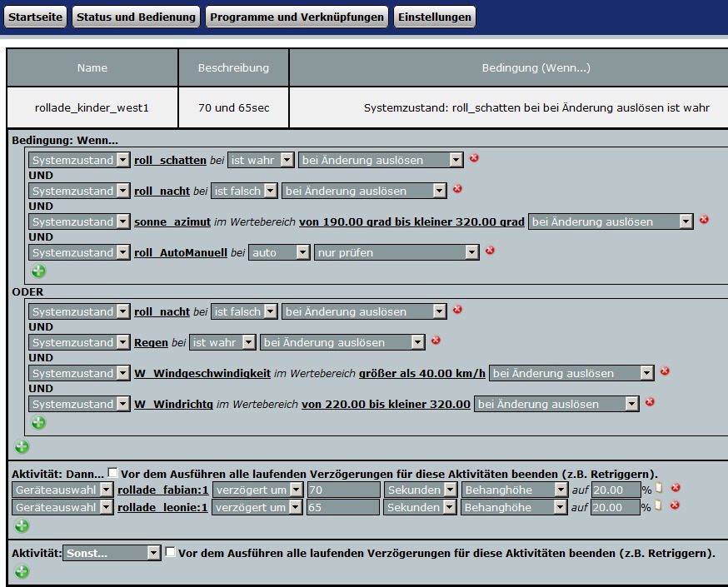Open Behanghöhe dropdown for rollade_fabian:1
Screen dimensions: 728x587
[x=515, y=490]
